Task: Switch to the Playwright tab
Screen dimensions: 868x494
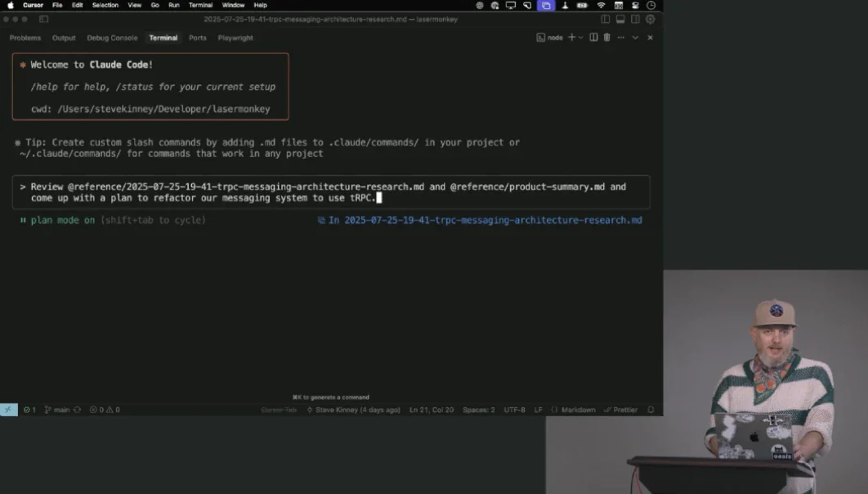Action: pos(235,38)
